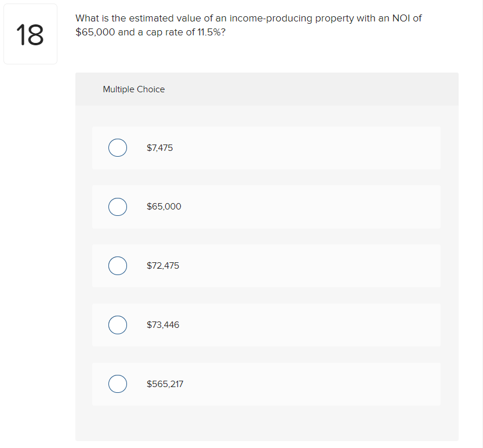Click the first answer row
Viewport: 483px width, 448px height.
(x=266, y=147)
